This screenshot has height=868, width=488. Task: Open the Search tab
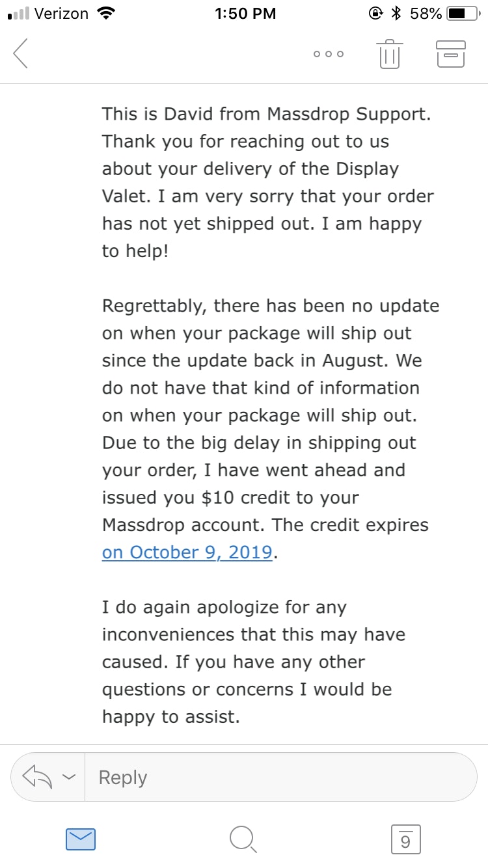[243, 839]
